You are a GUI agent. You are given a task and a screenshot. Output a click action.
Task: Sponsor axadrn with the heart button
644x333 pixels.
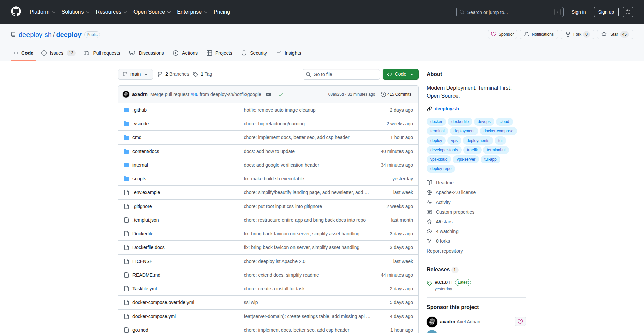pyautogui.click(x=520, y=322)
